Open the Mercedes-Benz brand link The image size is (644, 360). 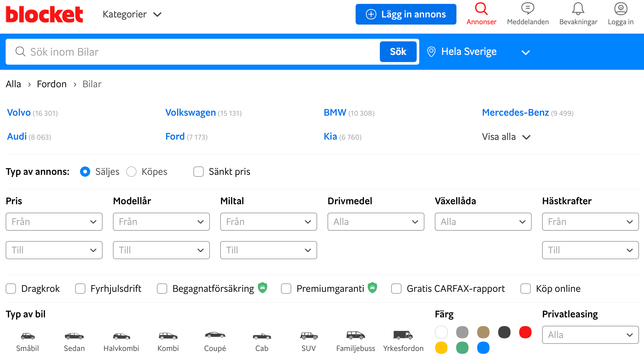(x=515, y=112)
